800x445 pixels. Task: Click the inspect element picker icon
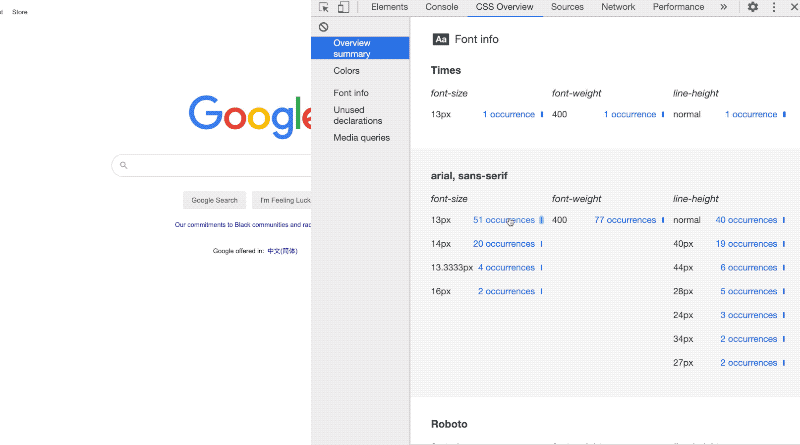click(x=324, y=7)
